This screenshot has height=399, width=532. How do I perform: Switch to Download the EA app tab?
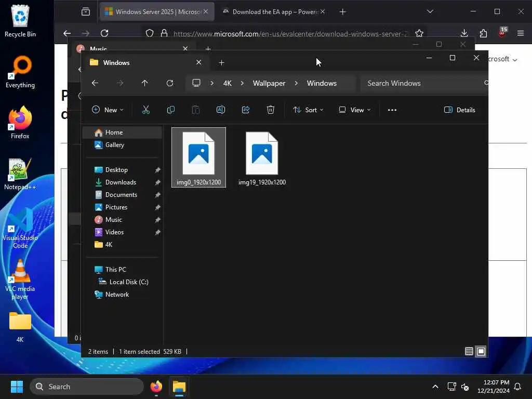coord(273,11)
